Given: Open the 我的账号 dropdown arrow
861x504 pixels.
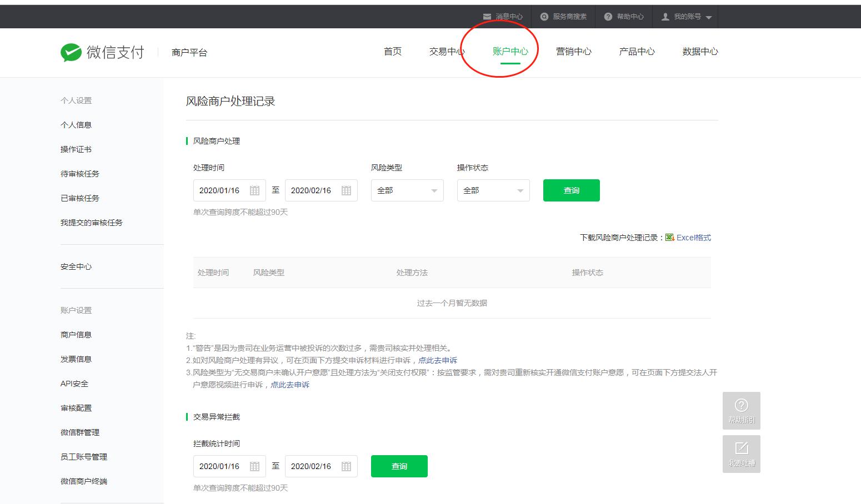Looking at the screenshot, I should click(x=709, y=16).
